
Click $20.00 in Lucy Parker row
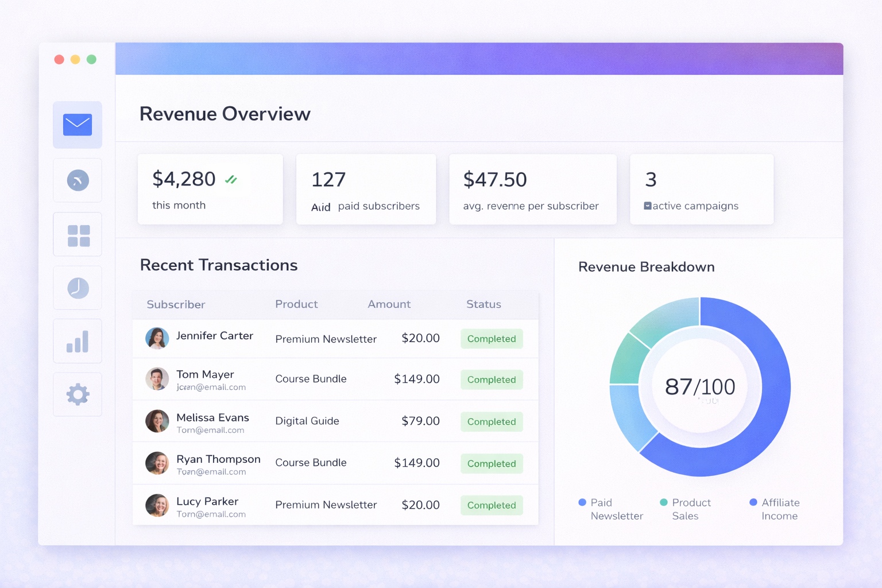pyautogui.click(x=420, y=505)
